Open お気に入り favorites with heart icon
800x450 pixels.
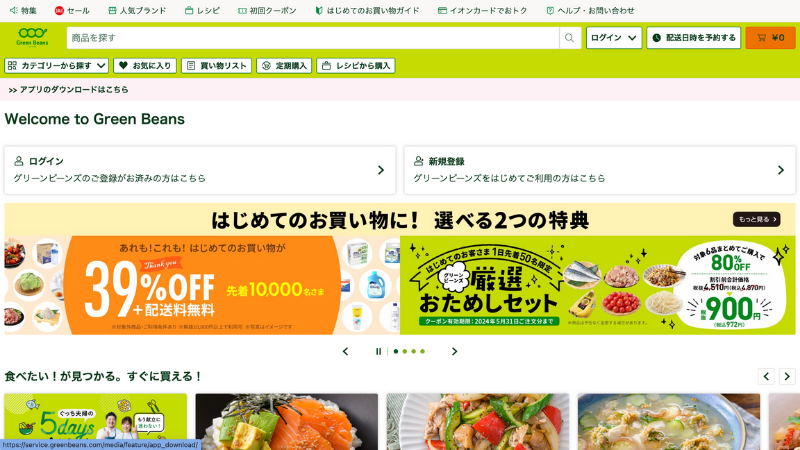[145, 66]
